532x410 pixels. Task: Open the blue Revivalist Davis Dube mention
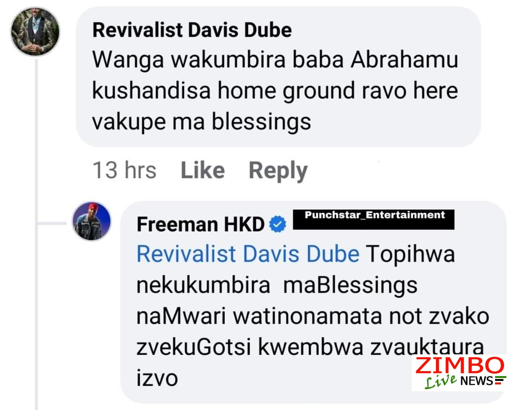point(248,253)
